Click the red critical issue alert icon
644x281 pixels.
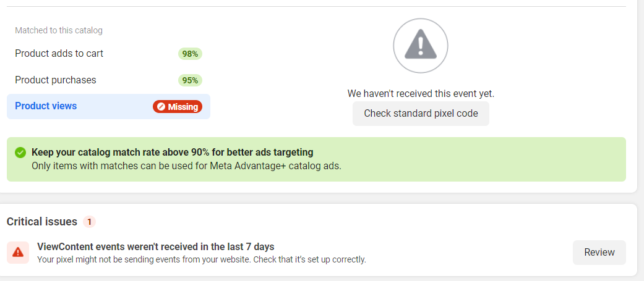coord(18,253)
